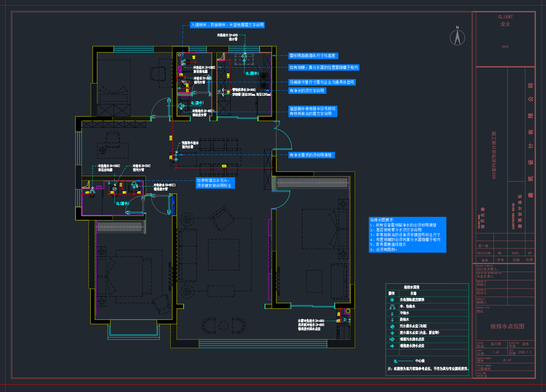This screenshot has height=392, width=546.
Task: Click the date value 2050.1.1
Action: 525,352
